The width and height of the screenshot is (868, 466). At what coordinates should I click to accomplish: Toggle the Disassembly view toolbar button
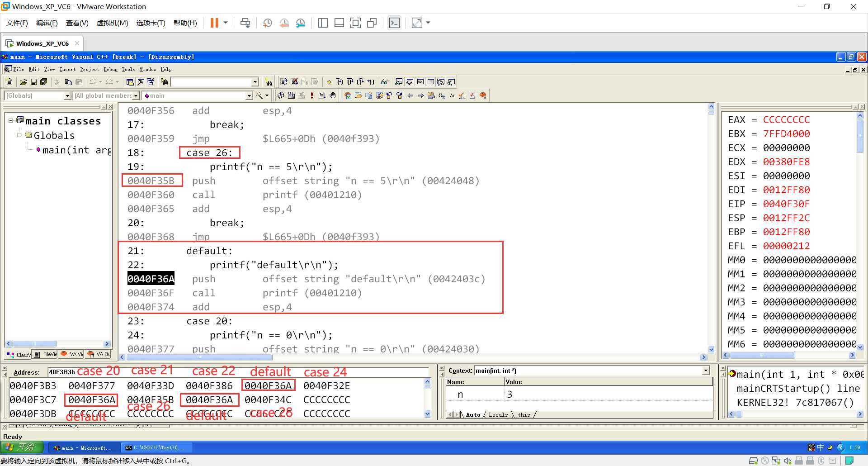pyautogui.click(x=451, y=82)
